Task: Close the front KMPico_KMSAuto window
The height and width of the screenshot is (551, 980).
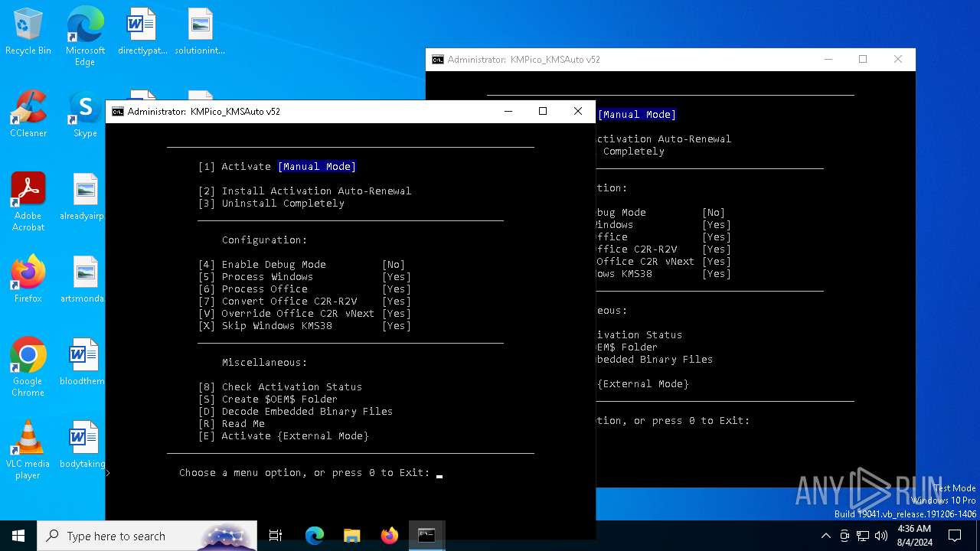Action: (x=578, y=112)
